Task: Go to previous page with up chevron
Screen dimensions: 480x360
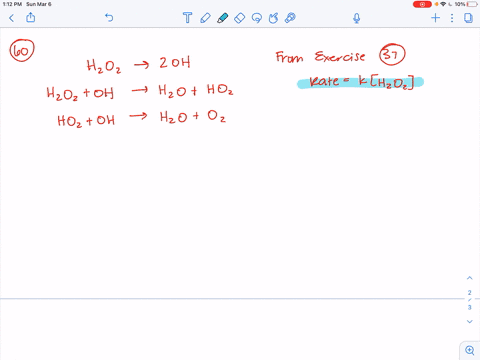Action: [470, 278]
